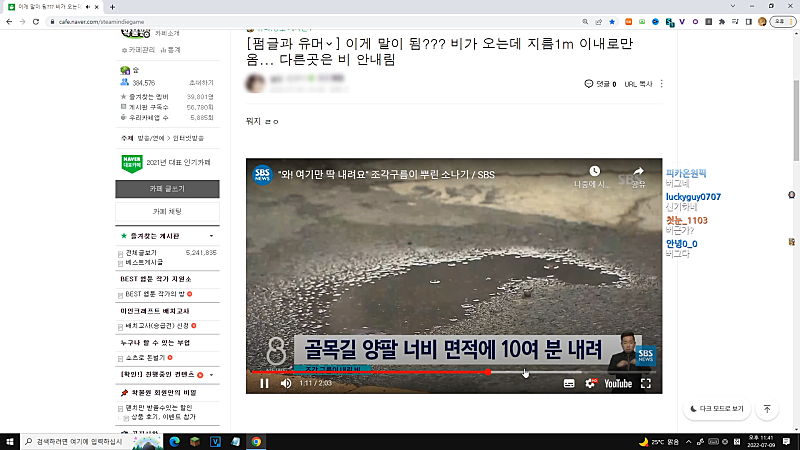Click the share page icon in address bar
This screenshot has width=800, height=450.
click(x=598, y=21)
